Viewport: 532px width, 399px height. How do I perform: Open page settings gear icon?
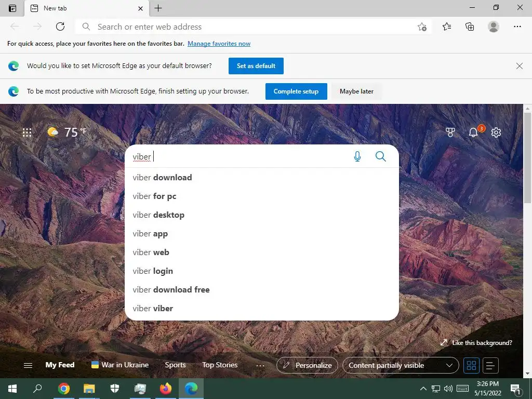tap(496, 132)
